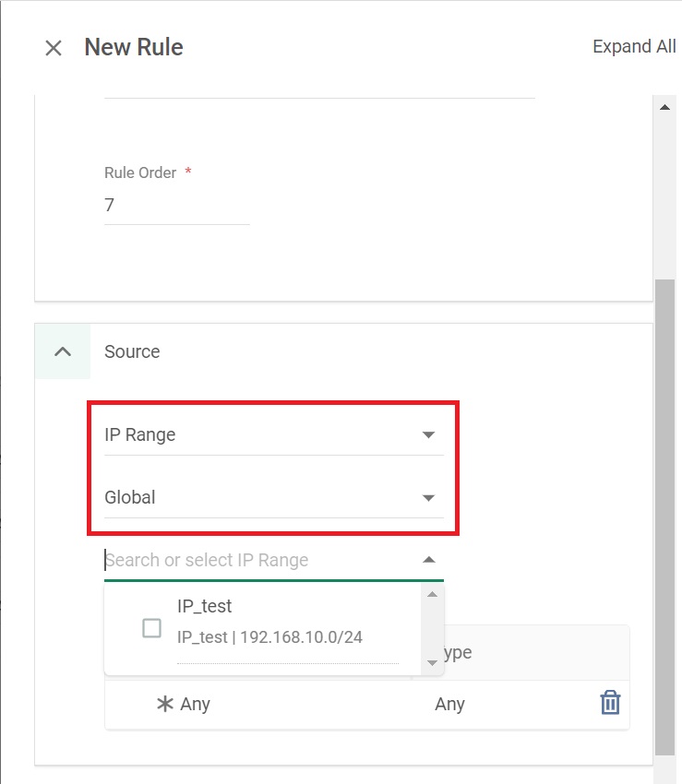Select the IP_test 192.168.10.0/24 option text
682x784 pixels.
(269, 637)
